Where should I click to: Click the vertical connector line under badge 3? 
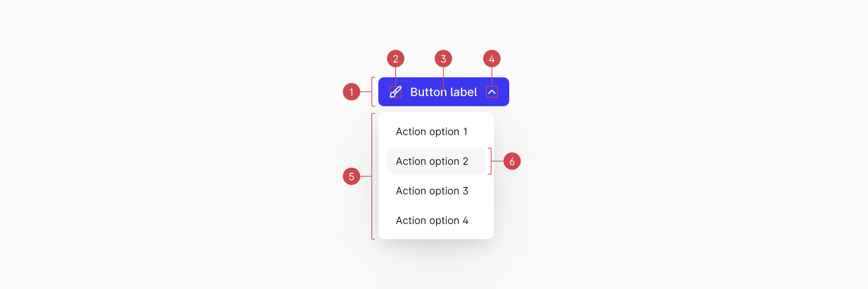(443, 77)
